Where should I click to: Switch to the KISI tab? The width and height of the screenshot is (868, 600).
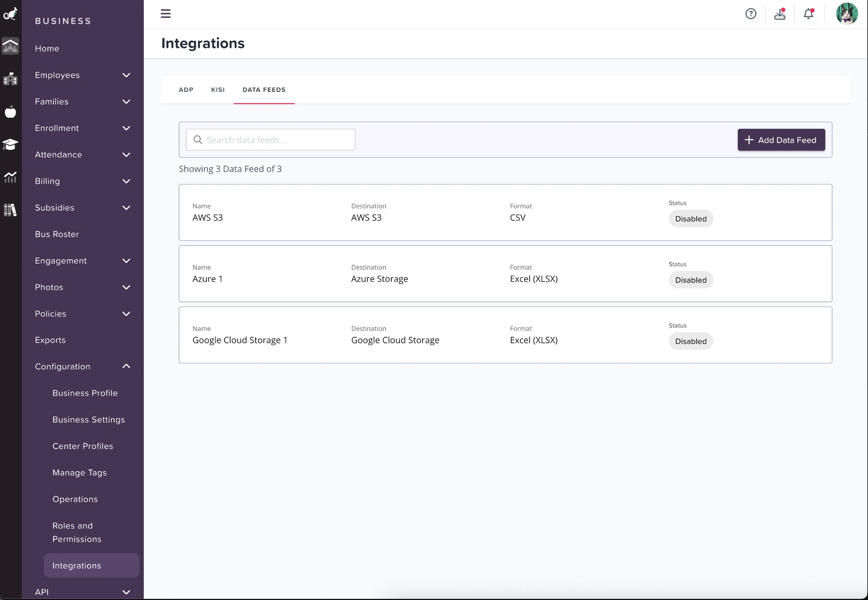[218, 90]
